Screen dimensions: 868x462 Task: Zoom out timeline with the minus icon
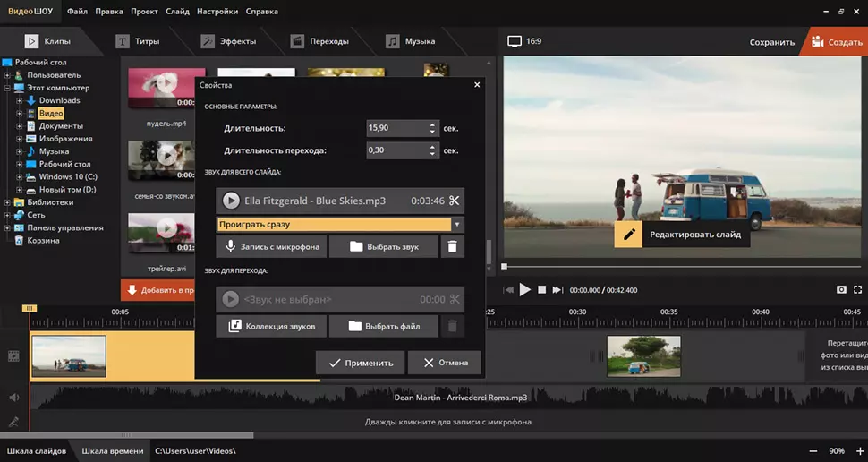pos(813,451)
